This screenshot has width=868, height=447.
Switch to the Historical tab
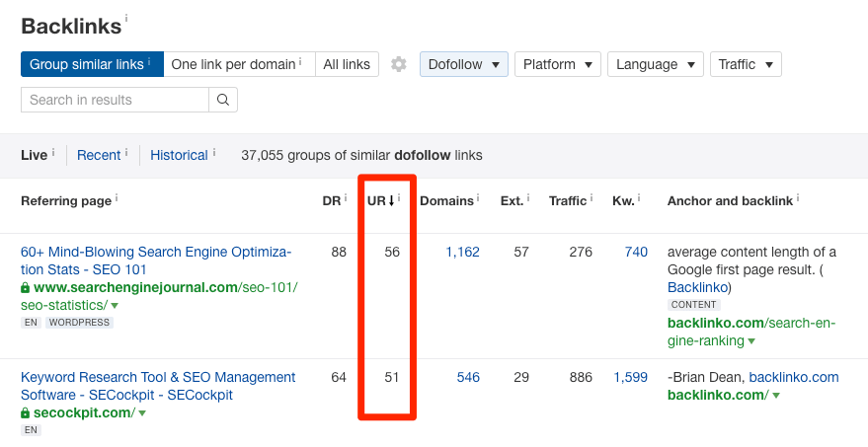[179, 155]
